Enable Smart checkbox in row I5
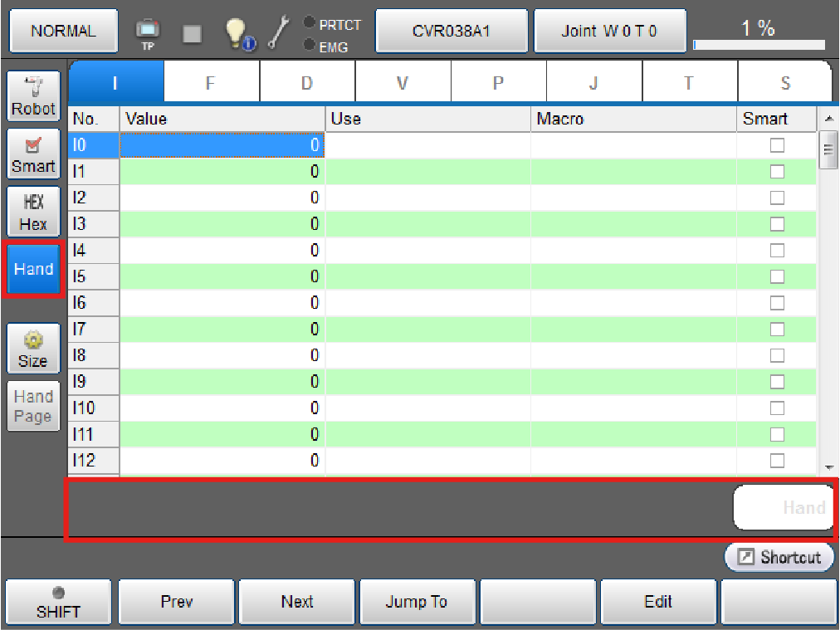The image size is (840, 630). click(x=777, y=276)
